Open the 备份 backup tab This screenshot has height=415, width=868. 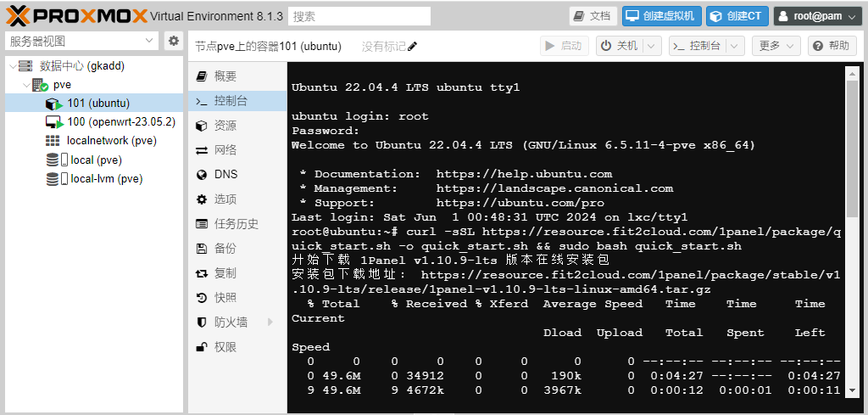[x=237, y=248]
